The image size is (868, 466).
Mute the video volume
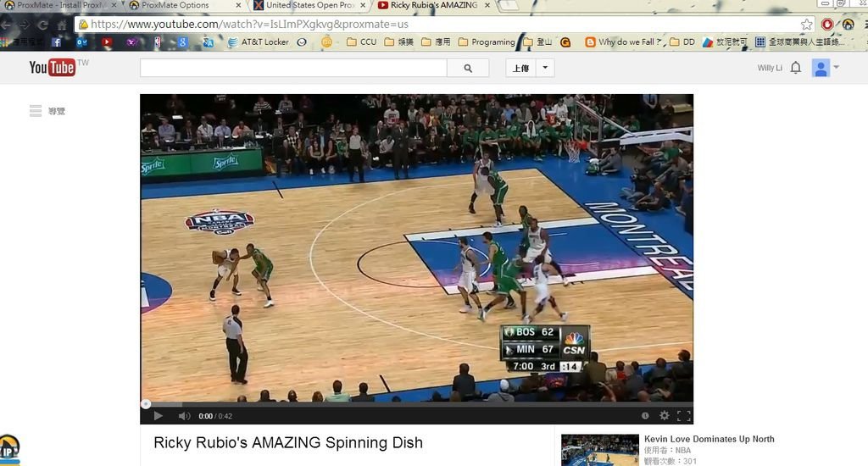pyautogui.click(x=184, y=416)
